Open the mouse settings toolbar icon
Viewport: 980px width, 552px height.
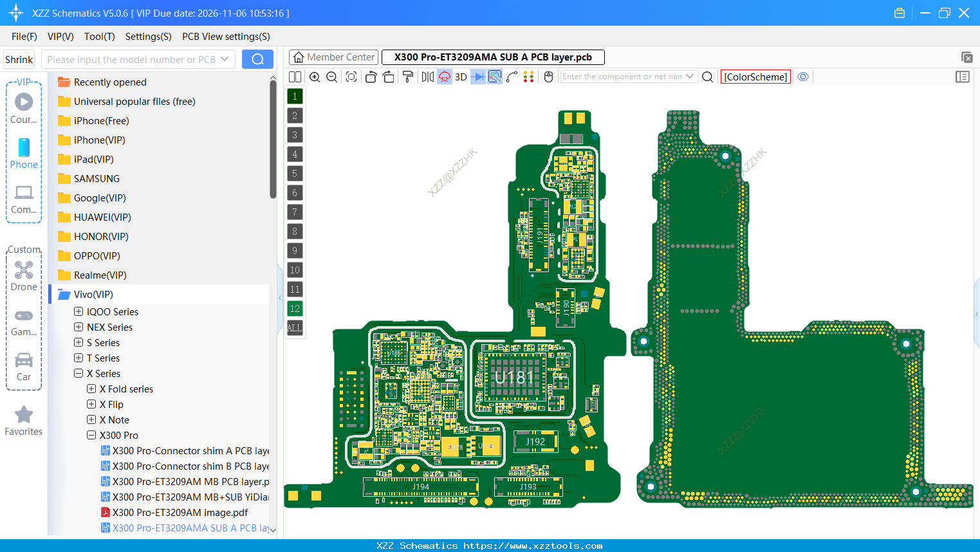(548, 77)
